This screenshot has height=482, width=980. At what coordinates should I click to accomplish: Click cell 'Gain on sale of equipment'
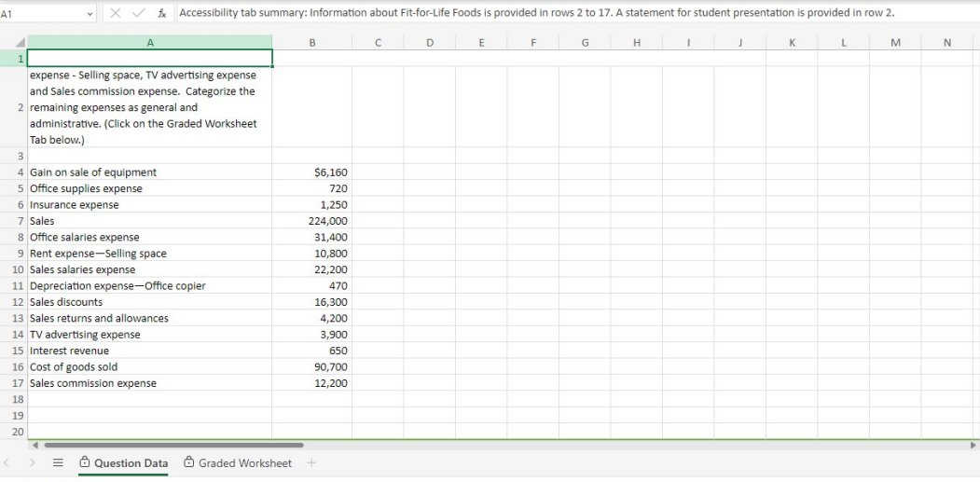tap(150, 172)
